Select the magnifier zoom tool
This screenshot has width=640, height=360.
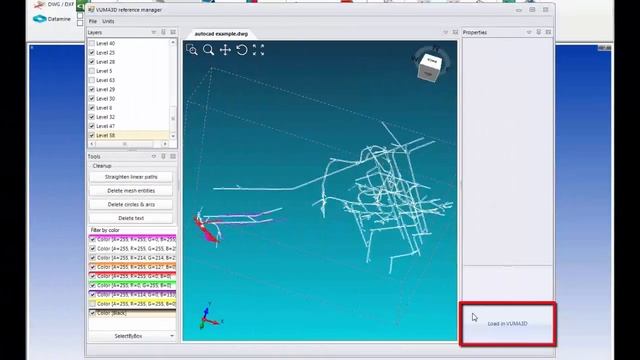(x=209, y=50)
